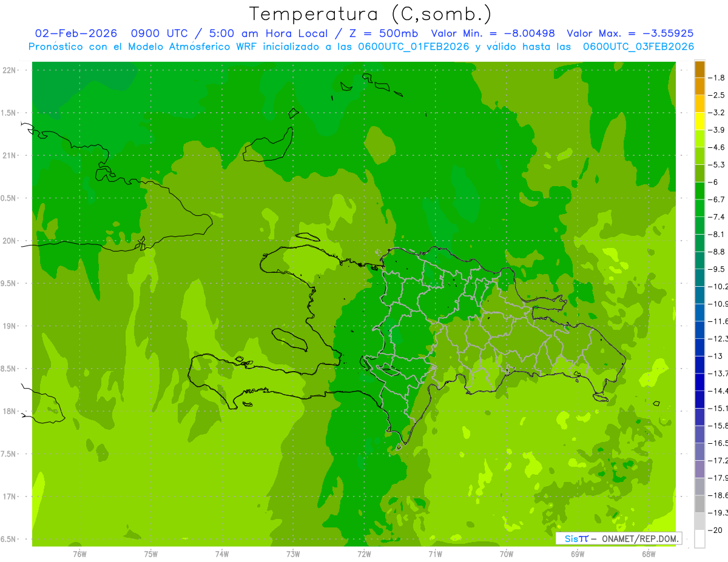Click the '75W' longitude axis label

(x=151, y=554)
